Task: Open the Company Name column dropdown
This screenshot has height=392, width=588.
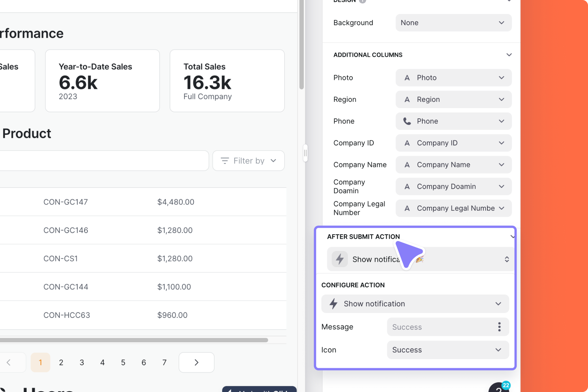Action: 453,165
